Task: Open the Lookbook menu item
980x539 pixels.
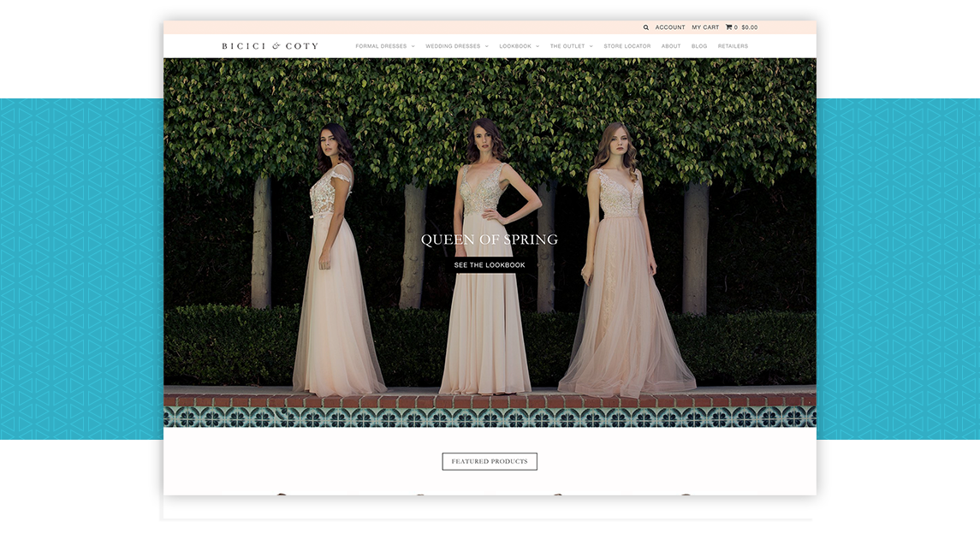Action: pyautogui.click(x=515, y=46)
